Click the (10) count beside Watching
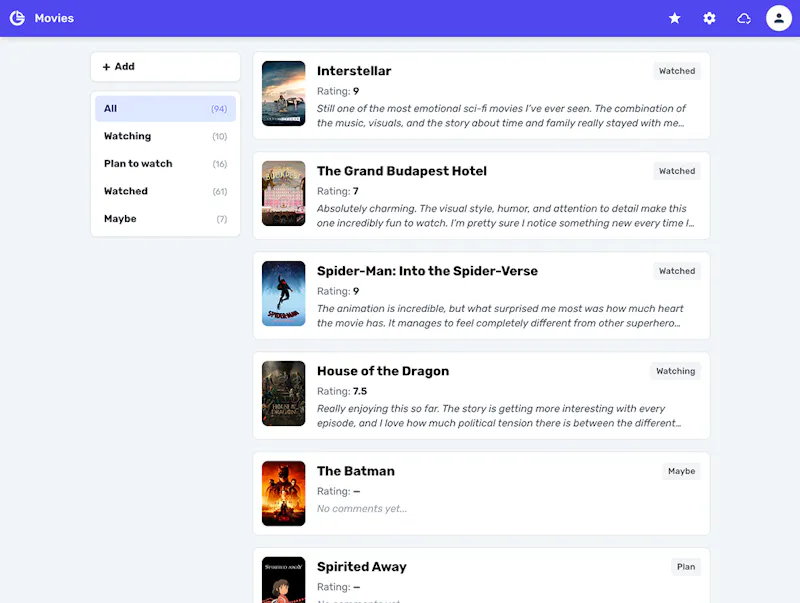The height and width of the screenshot is (603, 800). 220,136
